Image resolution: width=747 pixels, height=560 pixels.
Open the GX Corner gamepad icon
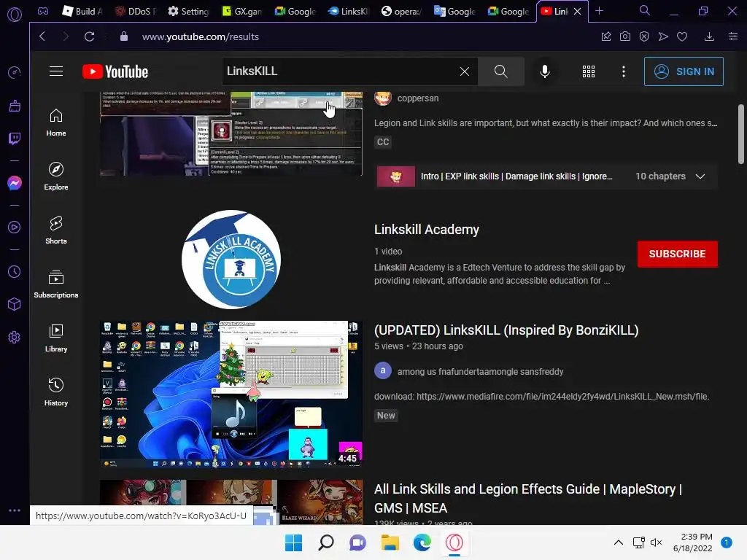[x=43, y=11]
